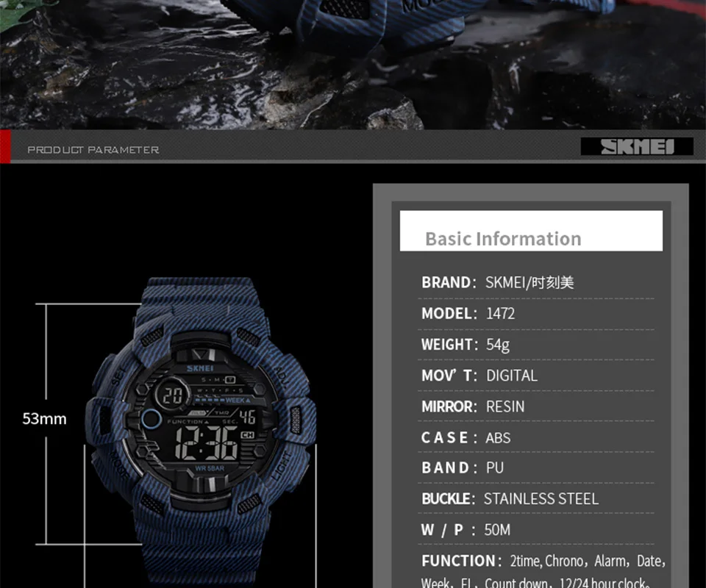Screen dimensions: 706x588
Task: Click the blue circular button on watch face
Action: (x=151, y=419)
